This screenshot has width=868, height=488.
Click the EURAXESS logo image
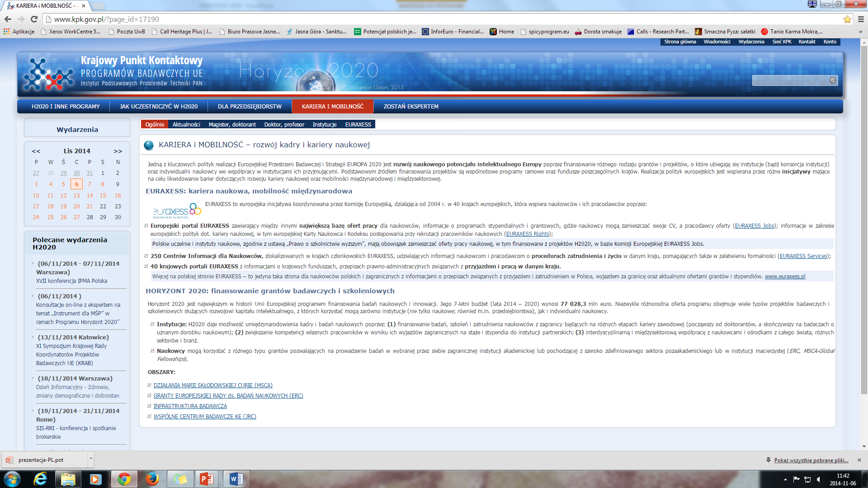point(177,211)
